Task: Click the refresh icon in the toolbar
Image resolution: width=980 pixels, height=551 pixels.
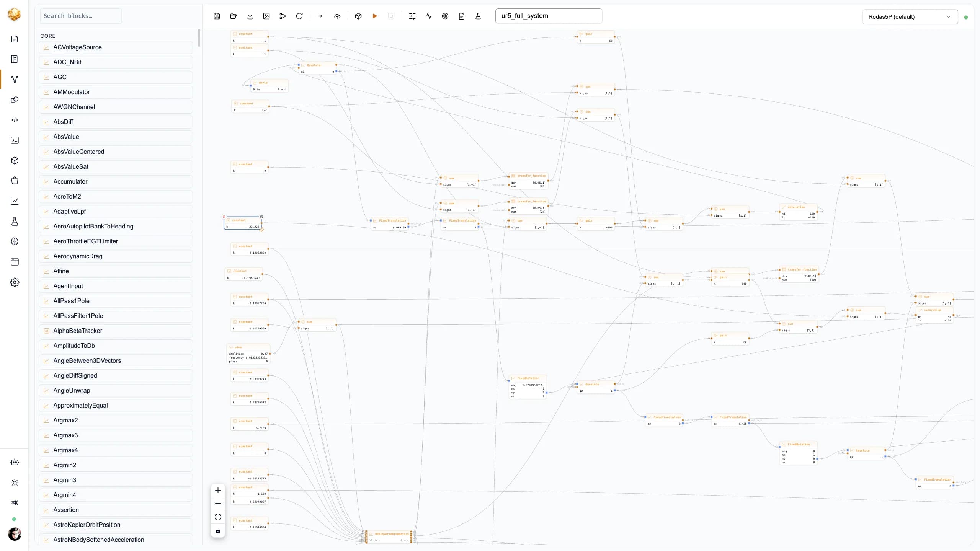Action: tap(299, 16)
